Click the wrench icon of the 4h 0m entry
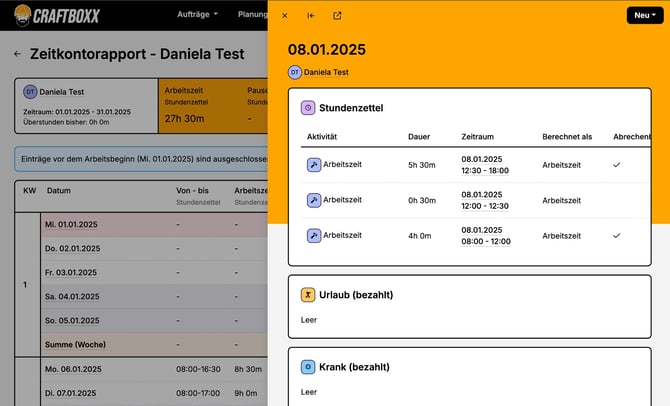 pyautogui.click(x=314, y=235)
